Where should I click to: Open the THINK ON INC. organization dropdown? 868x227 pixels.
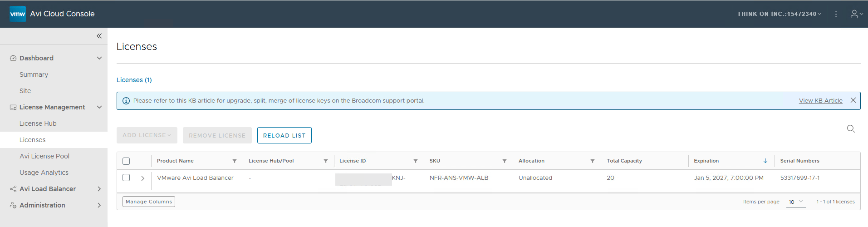click(x=779, y=14)
